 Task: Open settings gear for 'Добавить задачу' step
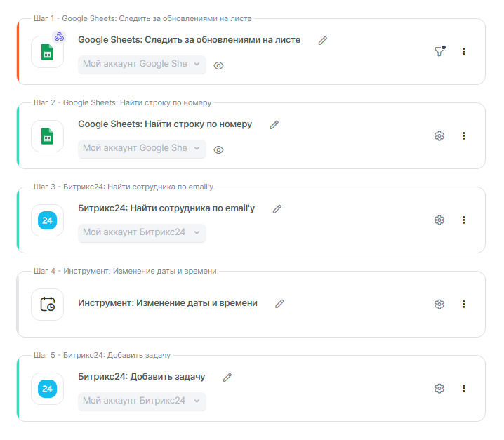[439, 388]
